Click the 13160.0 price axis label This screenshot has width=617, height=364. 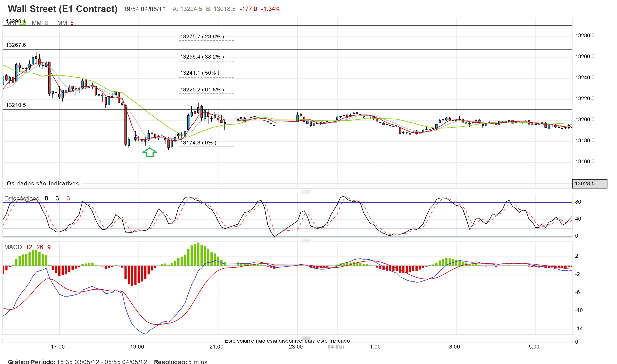tap(585, 162)
